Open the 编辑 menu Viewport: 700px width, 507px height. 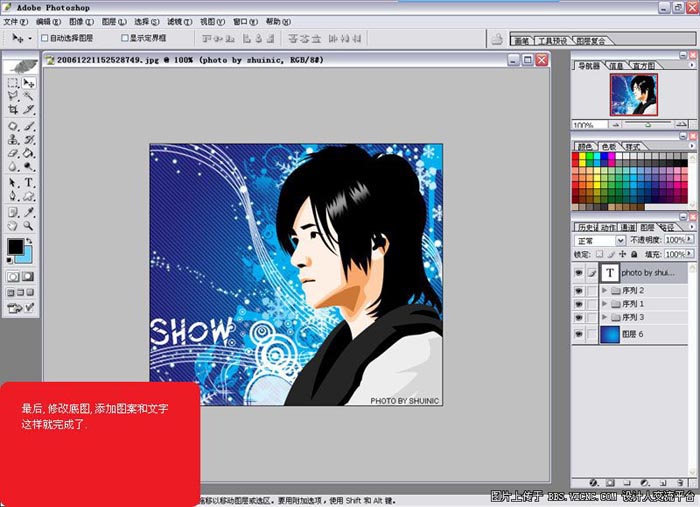(x=48, y=21)
